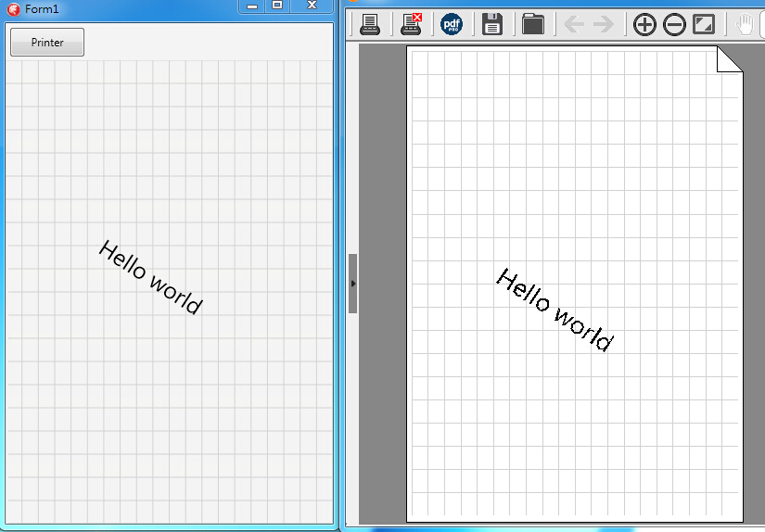Expand the collapsed side panel arrow

pos(352,284)
